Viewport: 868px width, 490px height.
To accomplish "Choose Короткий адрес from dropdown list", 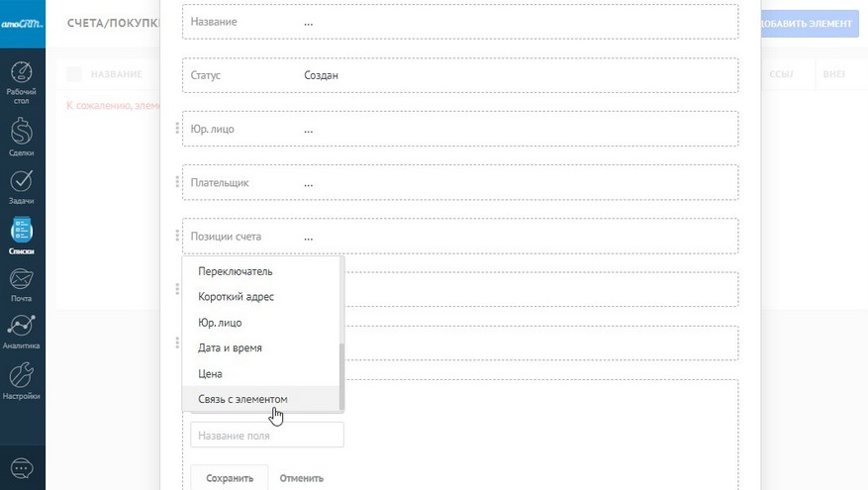I will pyautogui.click(x=236, y=297).
